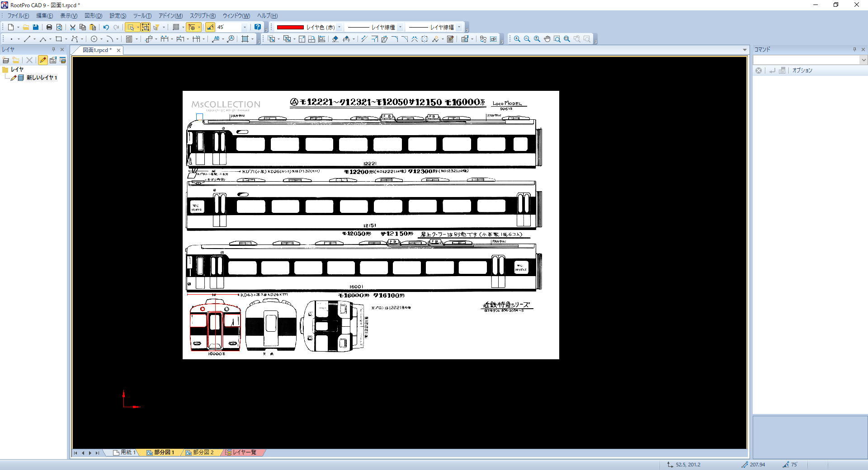Toggle the selection filter funnel button
Viewport: 868px width, 470px height.
tap(156, 27)
